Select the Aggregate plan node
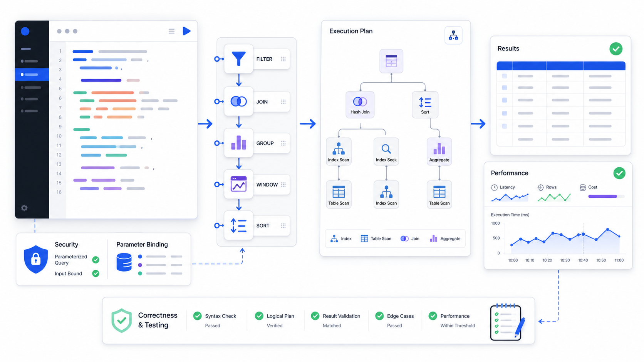 (439, 152)
